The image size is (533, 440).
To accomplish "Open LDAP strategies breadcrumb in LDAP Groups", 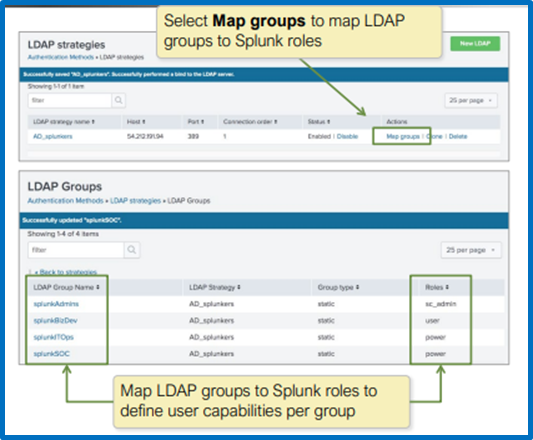I will pyautogui.click(x=135, y=201).
